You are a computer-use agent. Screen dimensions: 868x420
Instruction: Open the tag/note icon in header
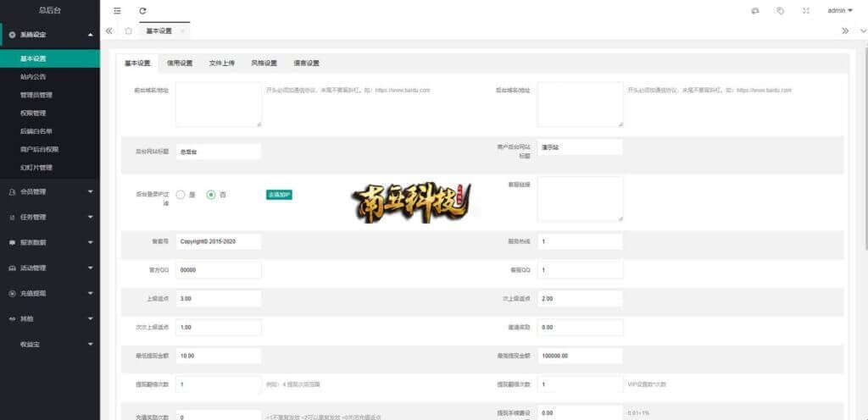point(780,10)
